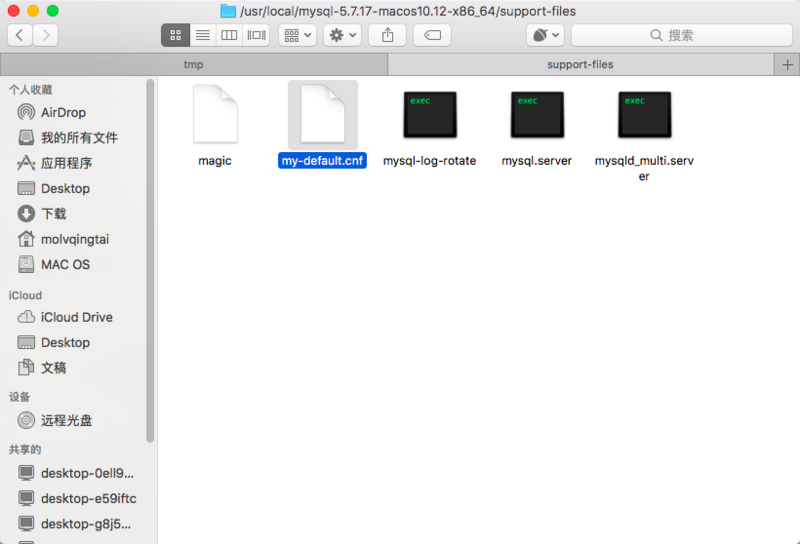Viewport: 800px width, 544px height.
Task: Click the edit tags button
Action: tap(432, 35)
